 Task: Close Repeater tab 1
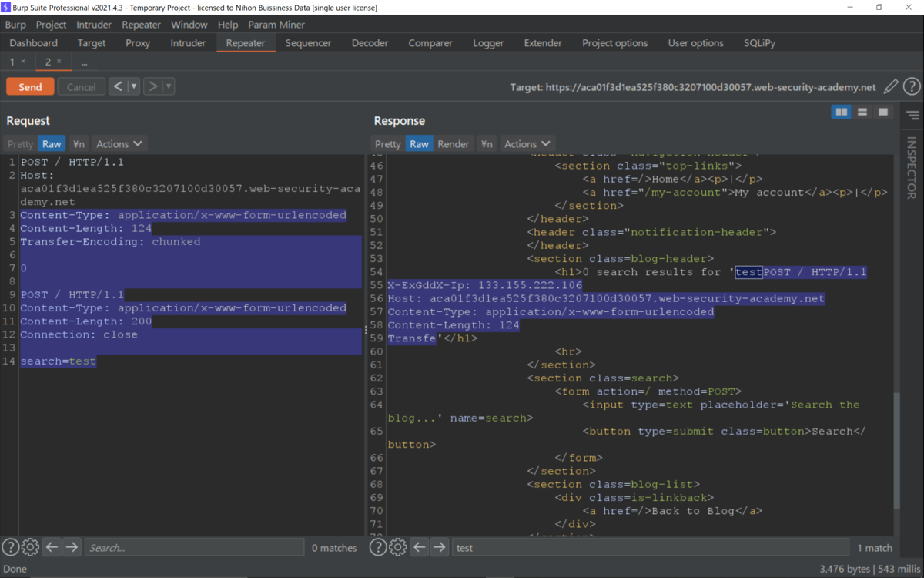[x=23, y=62]
